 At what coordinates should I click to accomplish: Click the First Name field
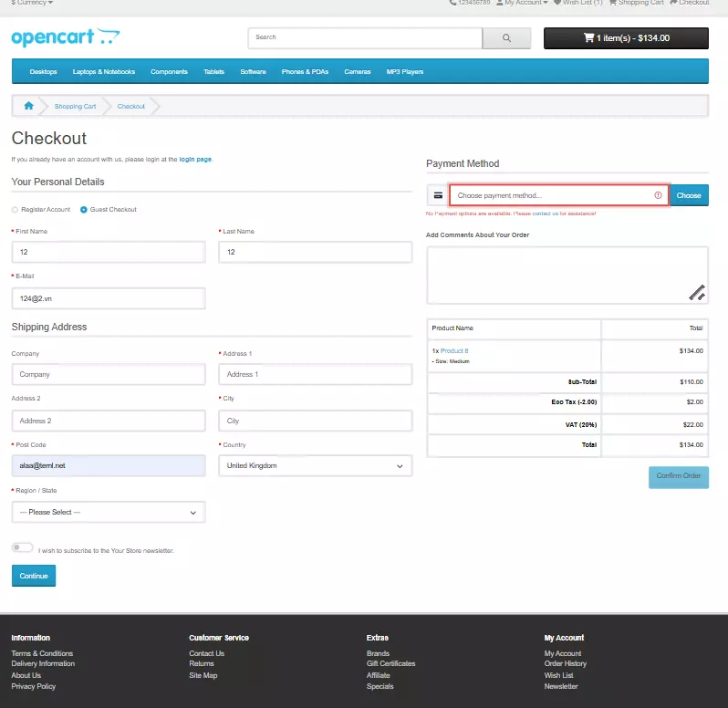pyautogui.click(x=109, y=252)
